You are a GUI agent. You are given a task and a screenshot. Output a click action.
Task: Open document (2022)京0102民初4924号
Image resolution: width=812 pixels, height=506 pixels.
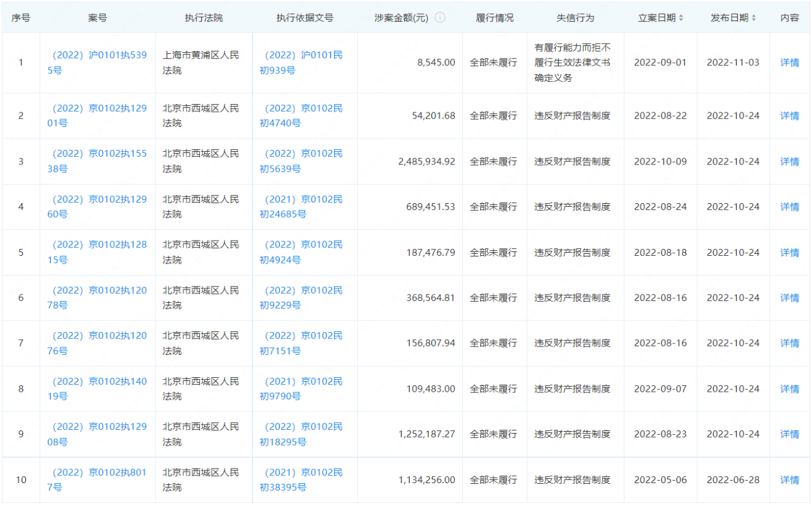(x=301, y=252)
